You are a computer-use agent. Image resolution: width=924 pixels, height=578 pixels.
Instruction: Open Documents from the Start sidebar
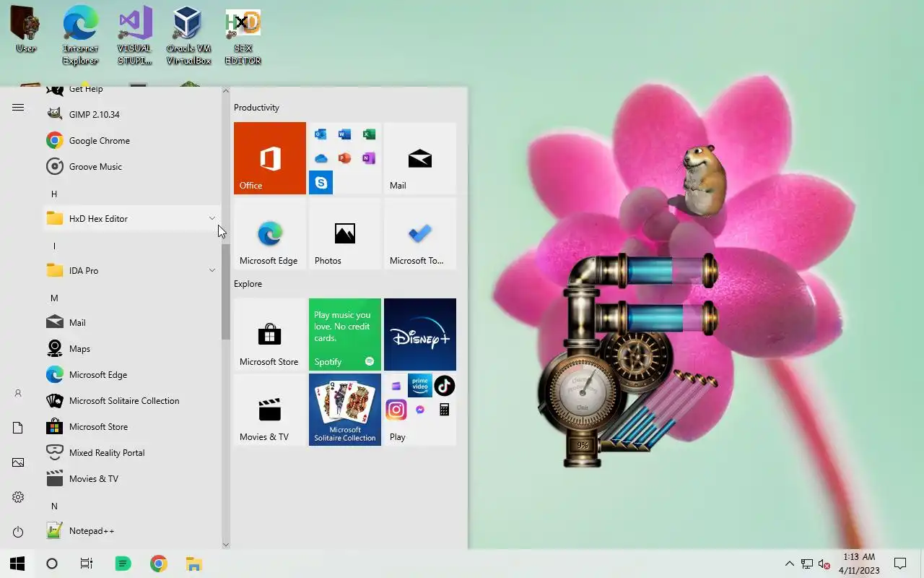[18, 428]
